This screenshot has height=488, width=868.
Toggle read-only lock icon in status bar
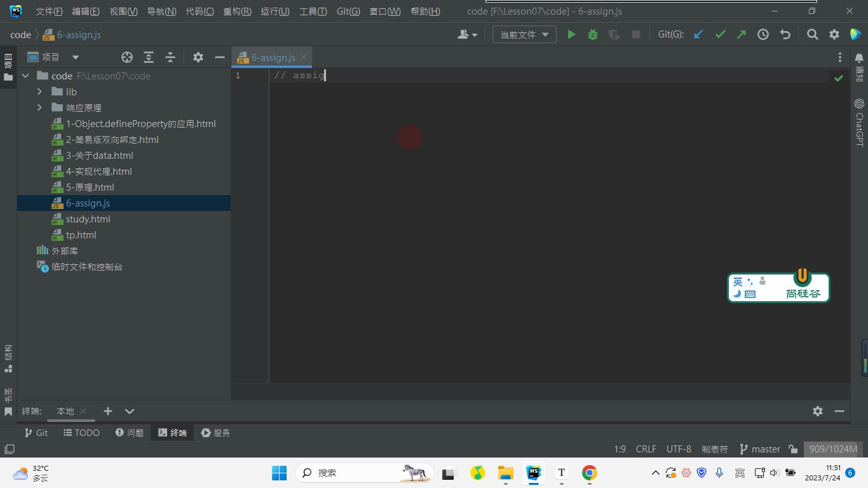(793, 449)
